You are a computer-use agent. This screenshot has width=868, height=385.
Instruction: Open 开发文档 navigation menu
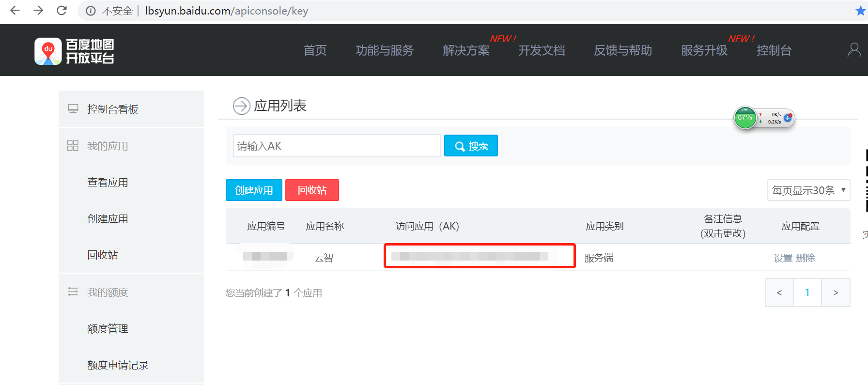[x=542, y=50]
